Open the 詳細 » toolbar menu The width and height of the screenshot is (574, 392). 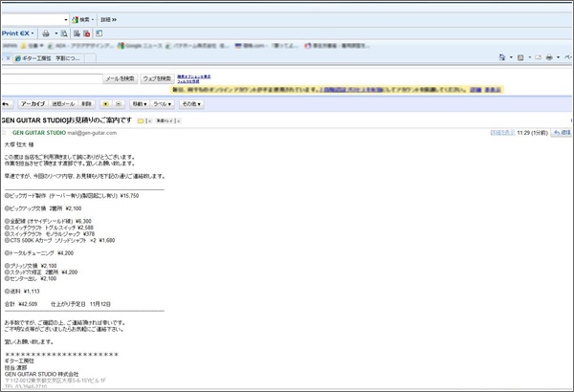tap(108, 20)
